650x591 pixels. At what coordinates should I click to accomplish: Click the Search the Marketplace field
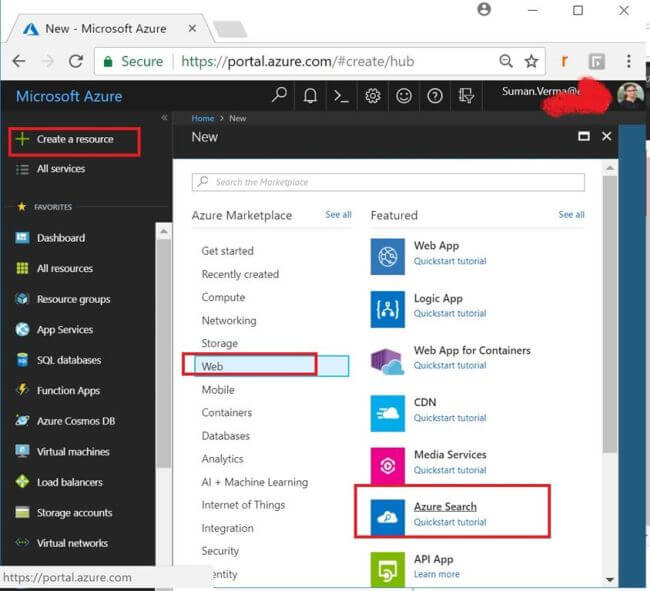point(388,182)
